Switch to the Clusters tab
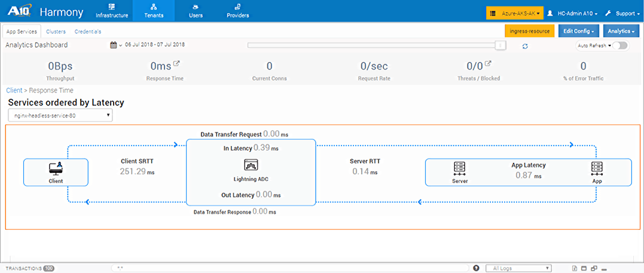644x273 pixels. [56, 31]
